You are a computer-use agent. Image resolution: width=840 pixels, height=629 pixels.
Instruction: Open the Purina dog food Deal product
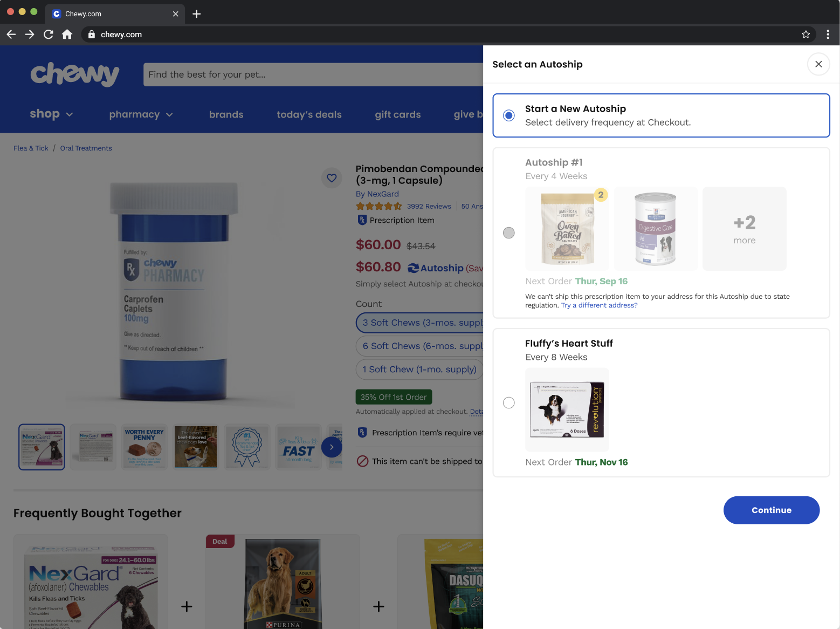pos(283,583)
